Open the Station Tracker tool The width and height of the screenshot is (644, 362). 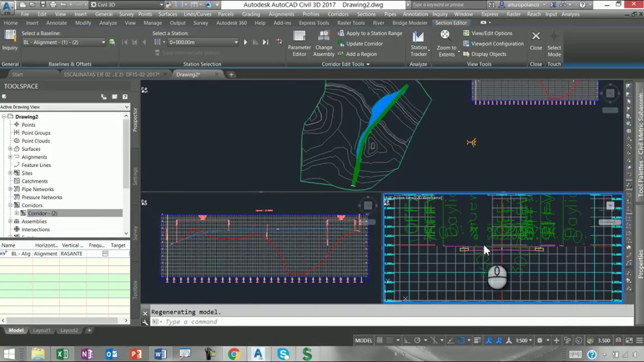point(419,43)
